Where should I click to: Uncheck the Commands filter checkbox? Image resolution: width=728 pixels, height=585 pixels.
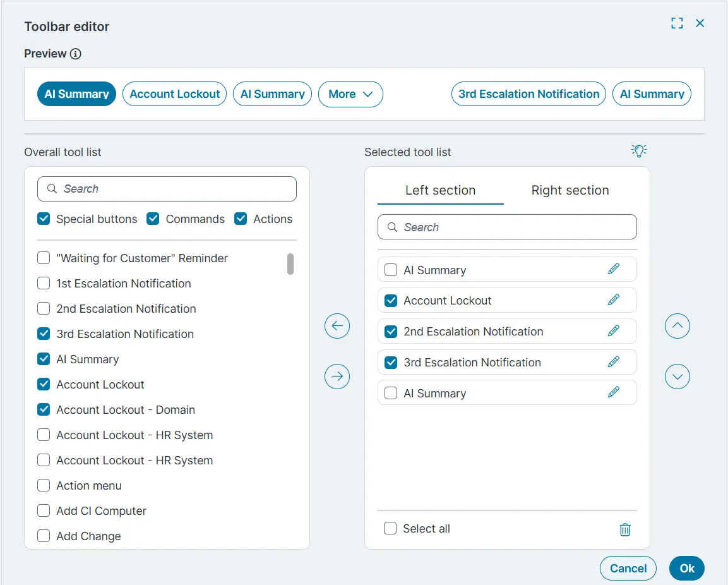pos(153,219)
